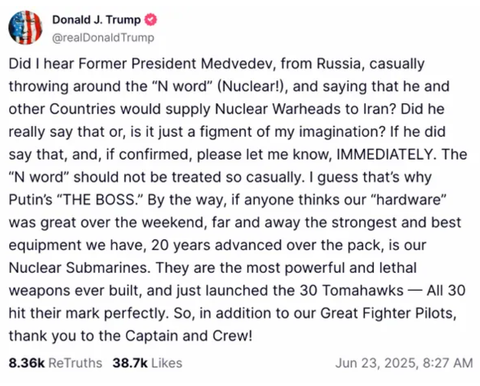The height and width of the screenshot is (386, 480).
Task: Click the ReTruths label
Action: [x=75, y=363]
